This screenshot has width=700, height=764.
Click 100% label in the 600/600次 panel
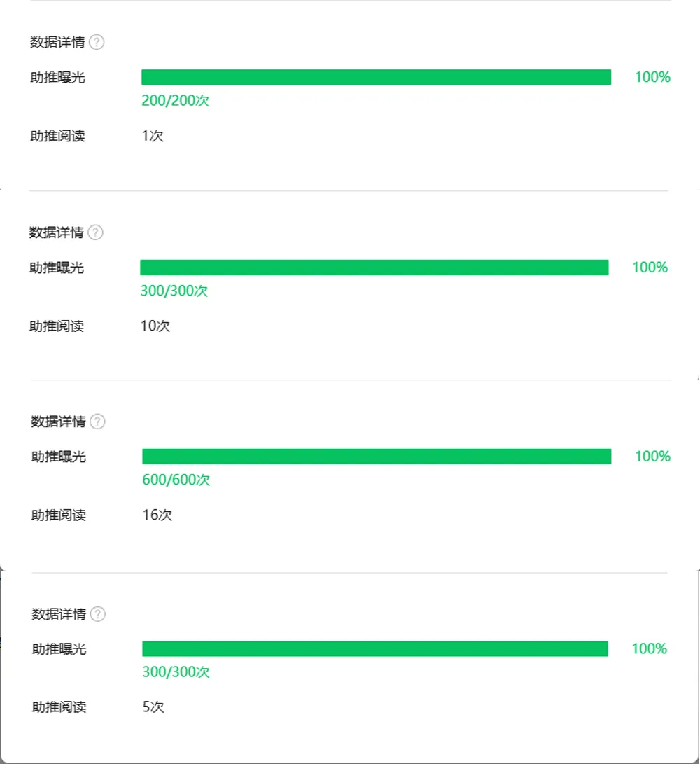click(652, 457)
